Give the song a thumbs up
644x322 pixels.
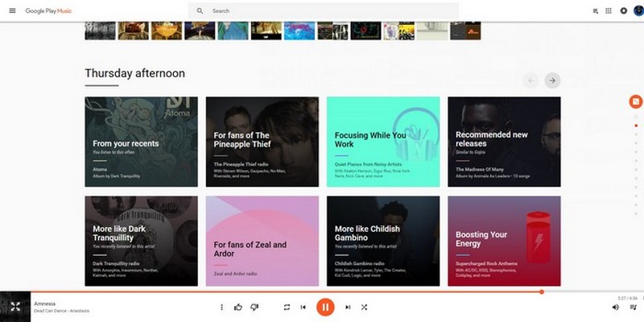click(x=237, y=308)
